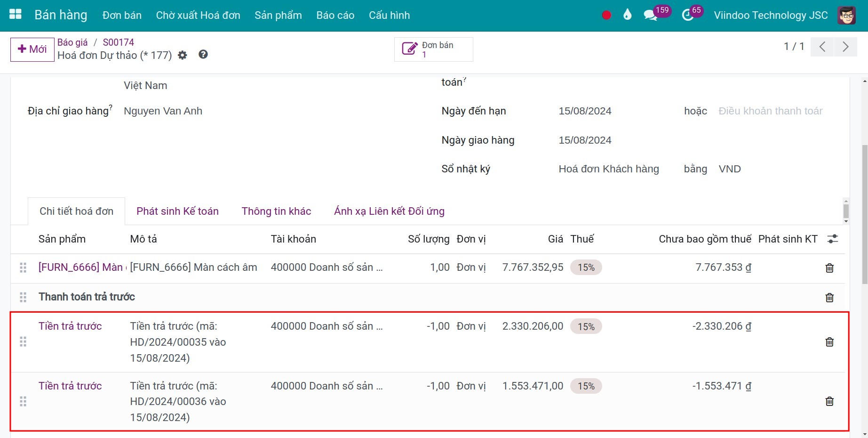Click the 15% tax tag on first line
This screenshot has width=868, height=438.
coord(586,267)
